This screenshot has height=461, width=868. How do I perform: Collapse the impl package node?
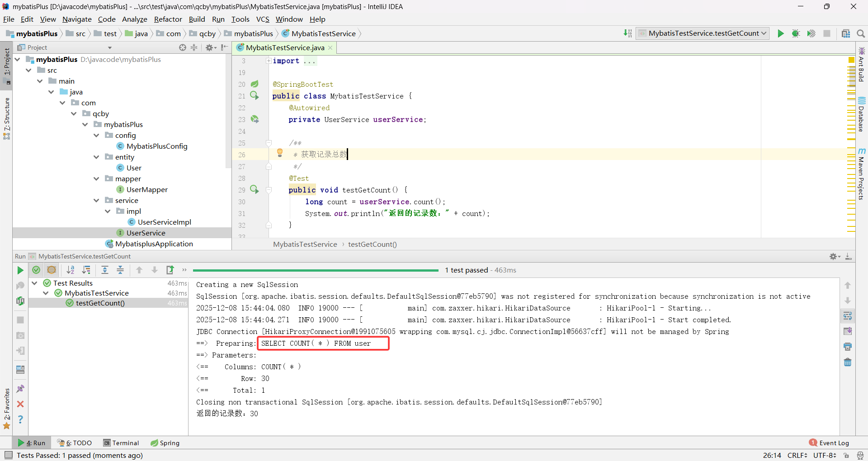[x=108, y=211]
